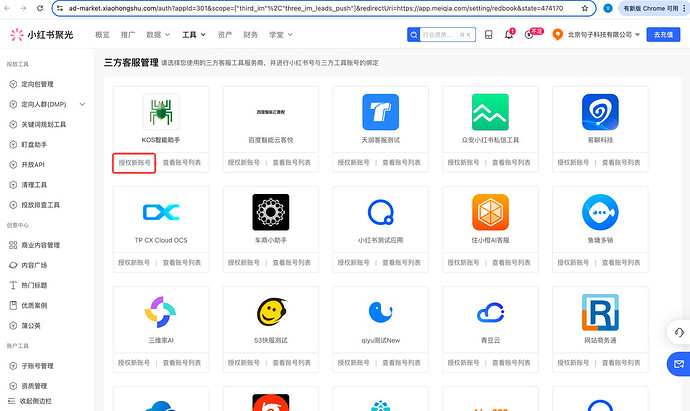Screen dimensions: 690x411
Task: Click the search magnifier icon
Action: pyautogui.click(x=414, y=34)
